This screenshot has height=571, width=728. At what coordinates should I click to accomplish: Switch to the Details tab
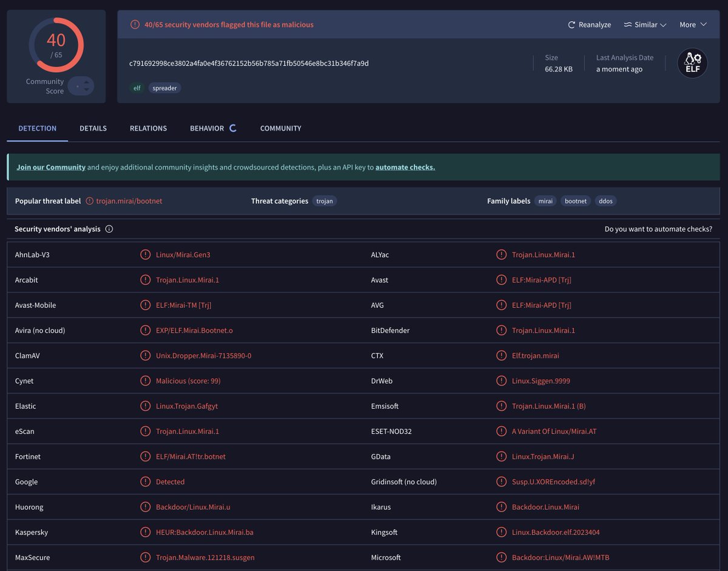click(x=93, y=129)
